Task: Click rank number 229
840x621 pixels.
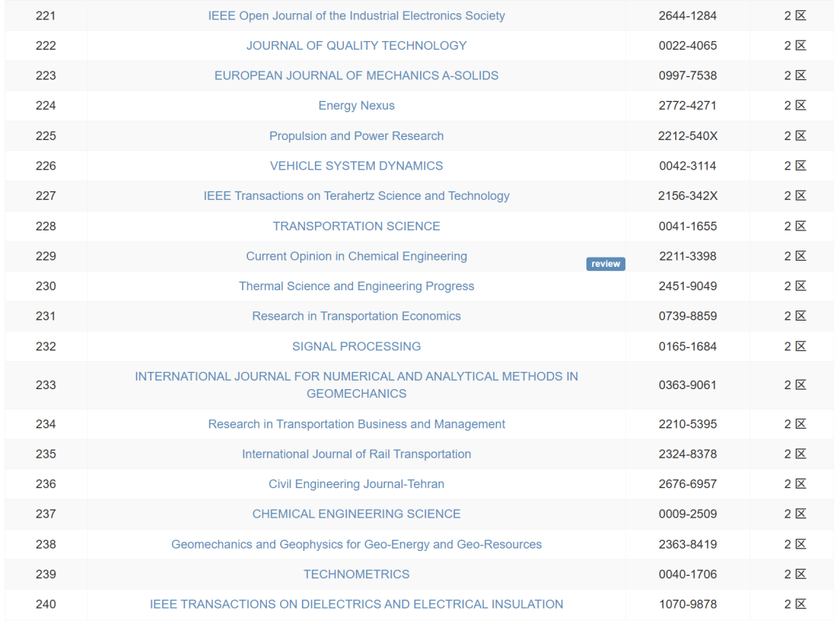Action: click(x=46, y=256)
